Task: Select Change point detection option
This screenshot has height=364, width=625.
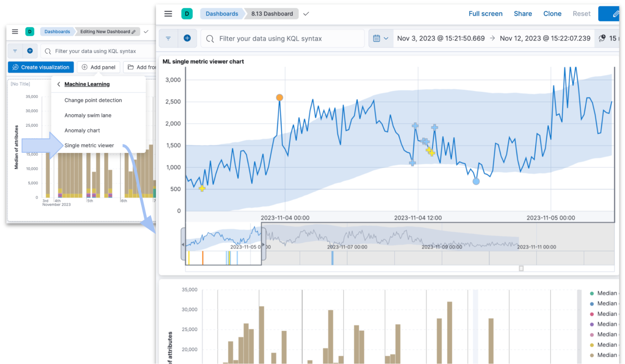Action: (x=93, y=100)
